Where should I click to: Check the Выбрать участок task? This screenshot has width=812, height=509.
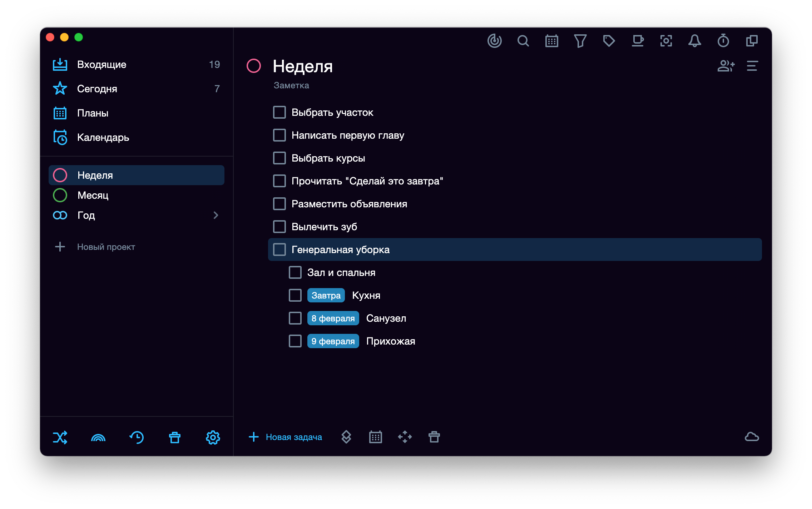(x=279, y=112)
